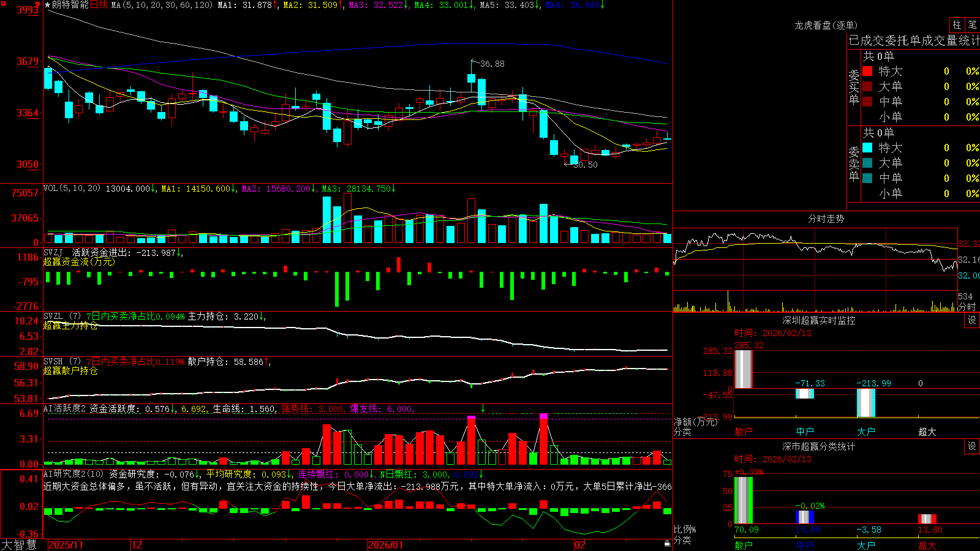Viewport: 980px width, 551px height.
Task: Click the 中户 -71.33 net amount bar
Action: (805, 393)
